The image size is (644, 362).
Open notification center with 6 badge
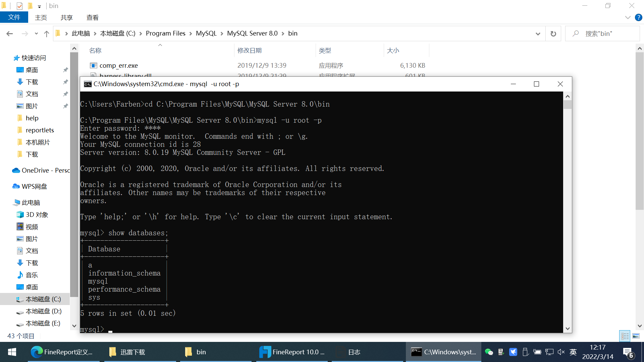[628, 352]
